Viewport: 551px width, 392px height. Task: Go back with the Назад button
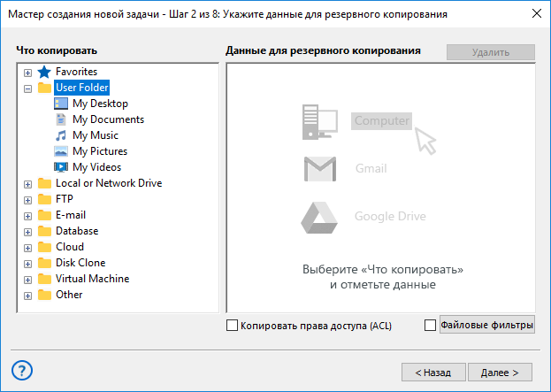[433, 373]
